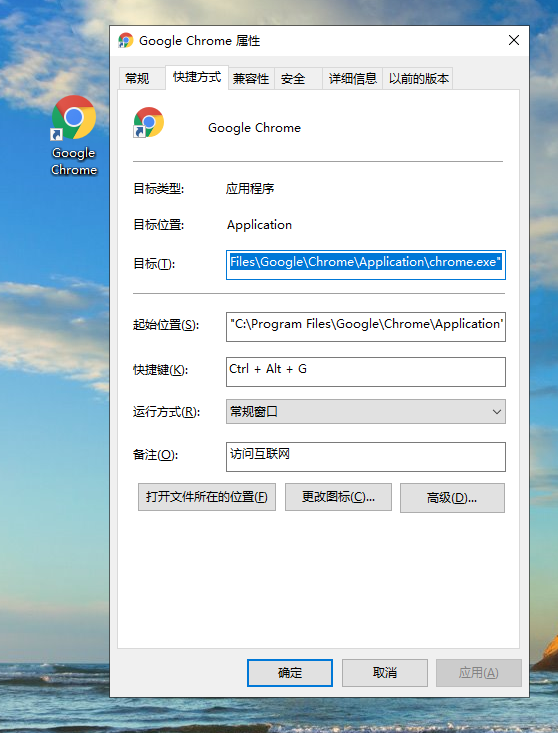Open the 兼容性 tab
Image resolution: width=558 pixels, height=733 pixels.
251,79
